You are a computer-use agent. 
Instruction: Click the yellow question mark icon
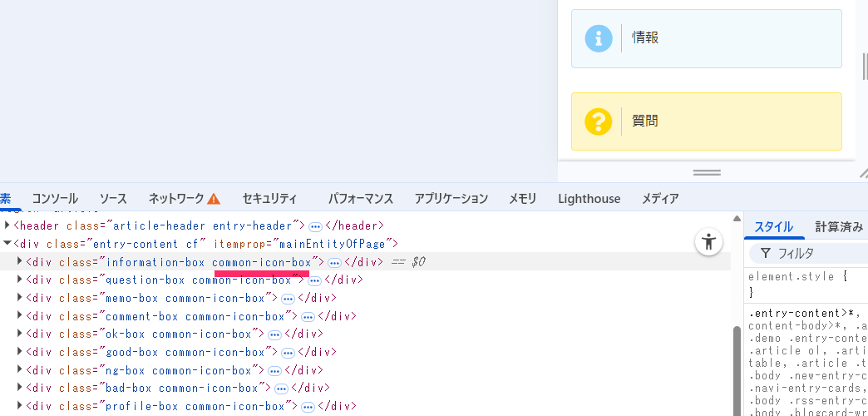tap(599, 121)
